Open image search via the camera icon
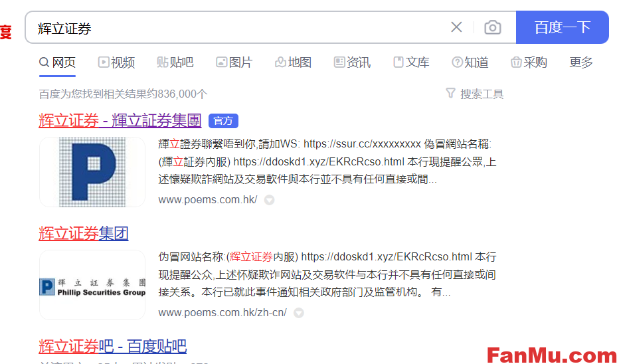Viewport: 617px width, 364px height. coord(492,27)
